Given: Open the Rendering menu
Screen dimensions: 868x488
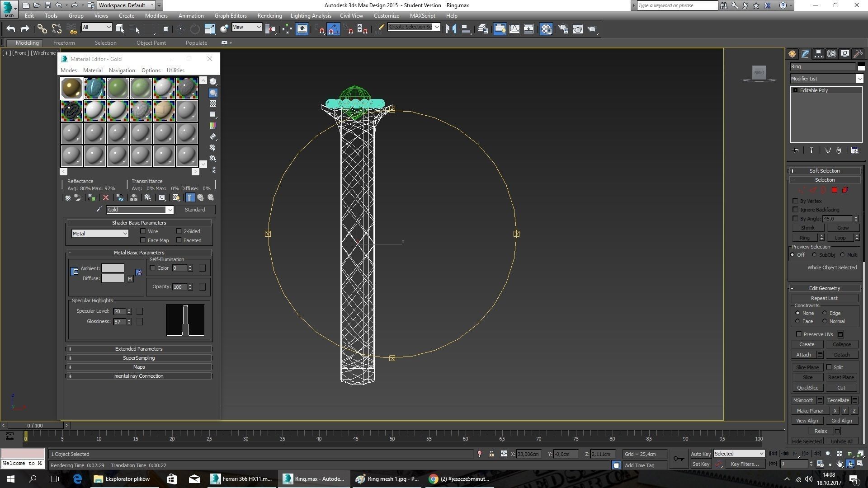Looking at the screenshot, I should coord(269,15).
